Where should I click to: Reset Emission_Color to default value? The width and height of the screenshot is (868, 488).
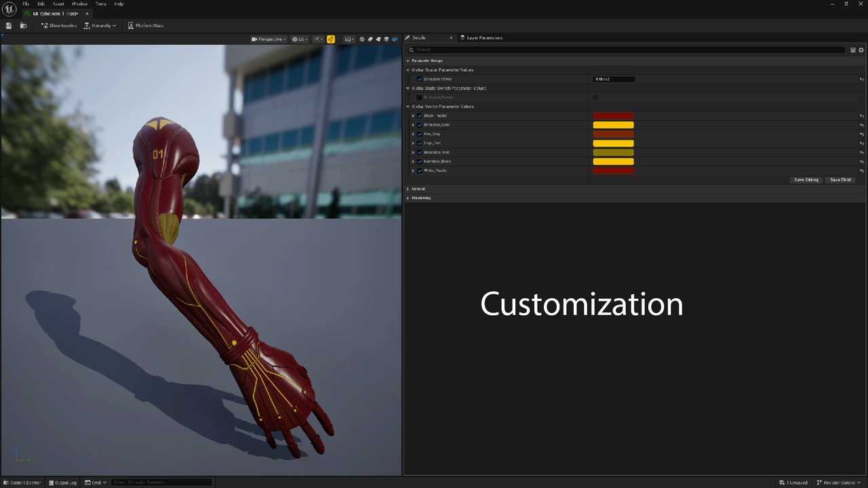(x=861, y=125)
